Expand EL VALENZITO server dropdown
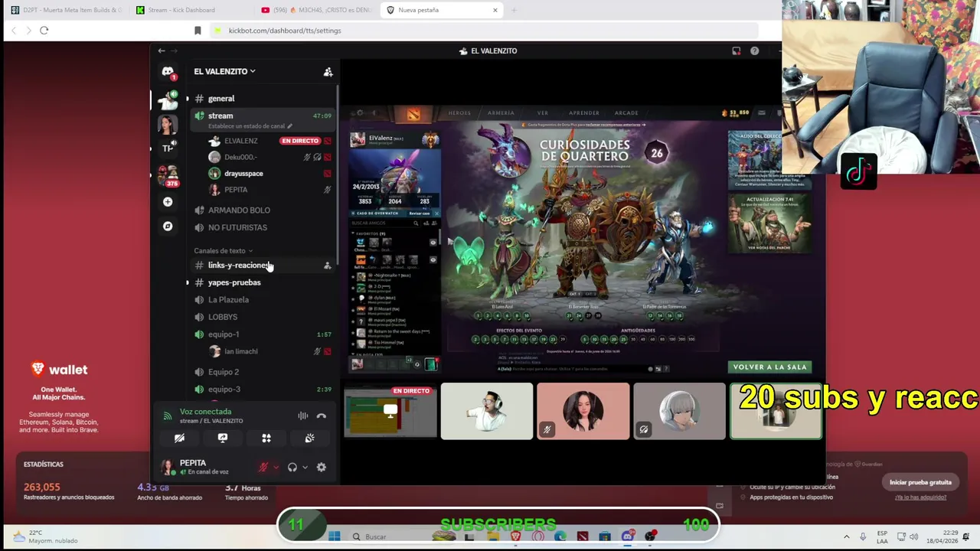 click(224, 71)
